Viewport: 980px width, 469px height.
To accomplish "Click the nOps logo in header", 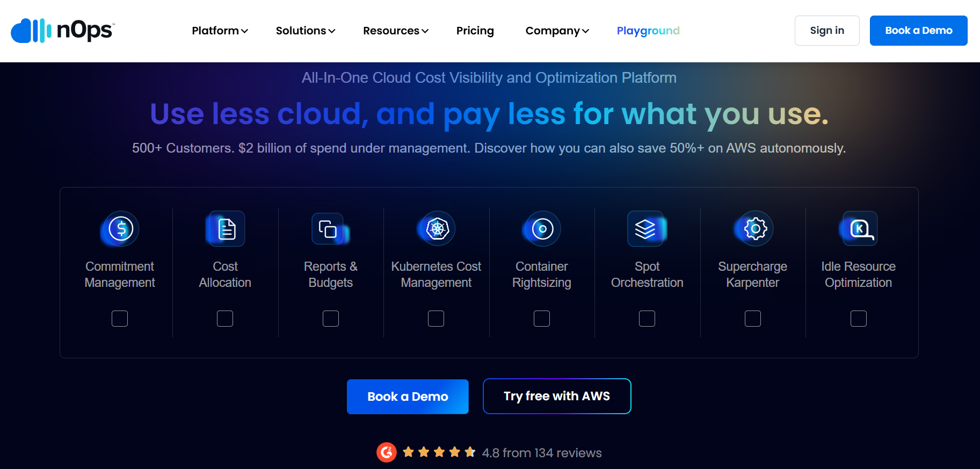I will (x=62, y=31).
